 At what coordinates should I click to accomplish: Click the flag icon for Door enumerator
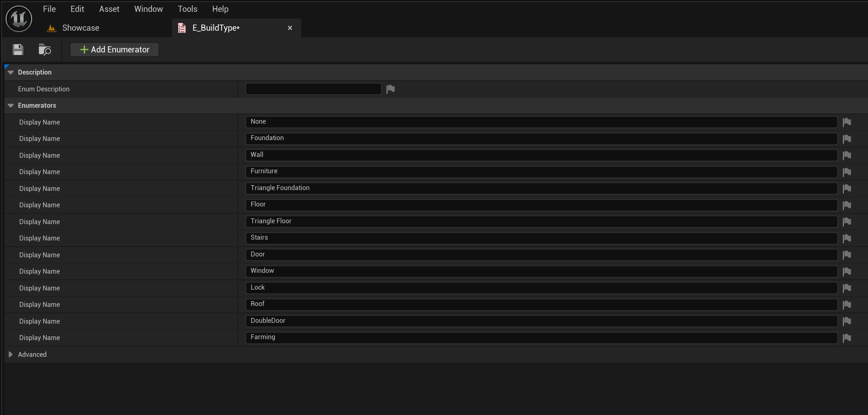click(847, 255)
